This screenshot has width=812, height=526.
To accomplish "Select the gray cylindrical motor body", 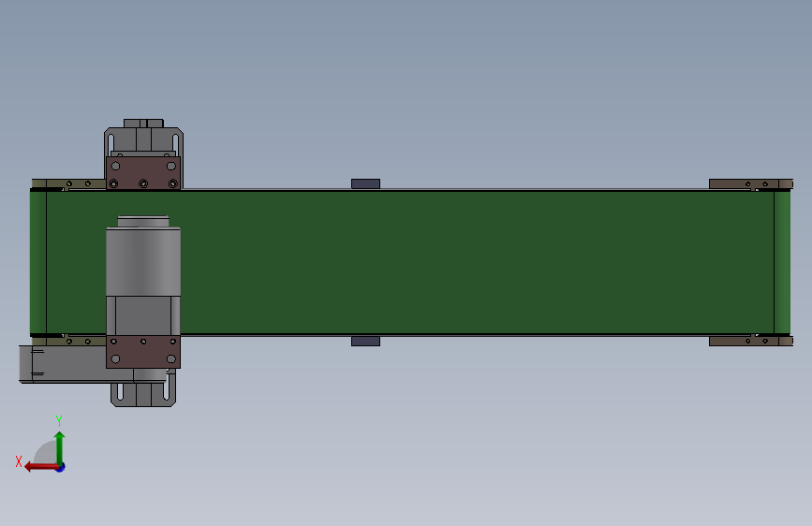I will 143,261.
